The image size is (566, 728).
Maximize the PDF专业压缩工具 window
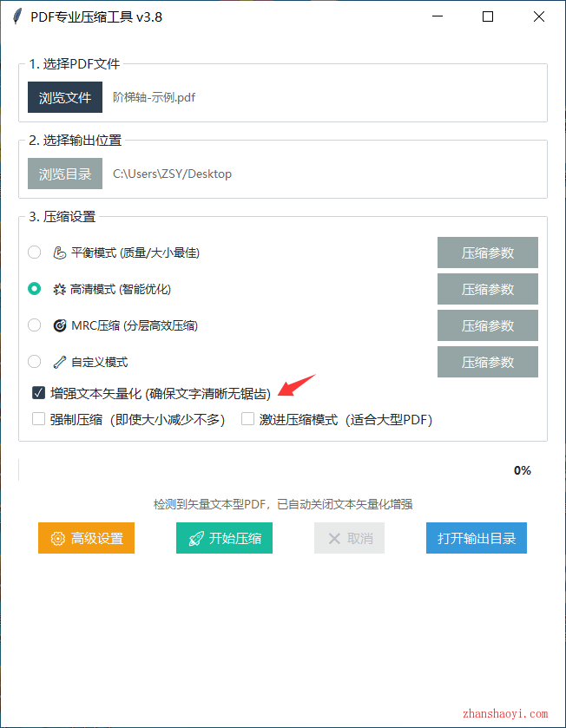point(488,16)
